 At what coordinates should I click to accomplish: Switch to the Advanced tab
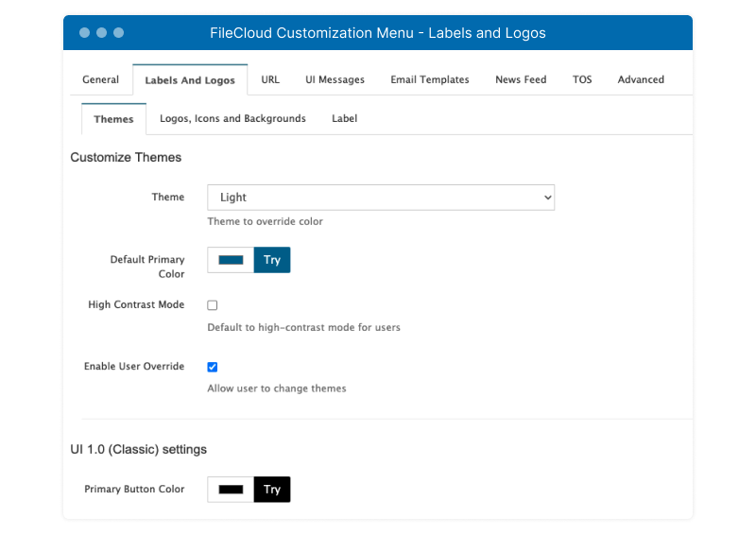coord(641,79)
